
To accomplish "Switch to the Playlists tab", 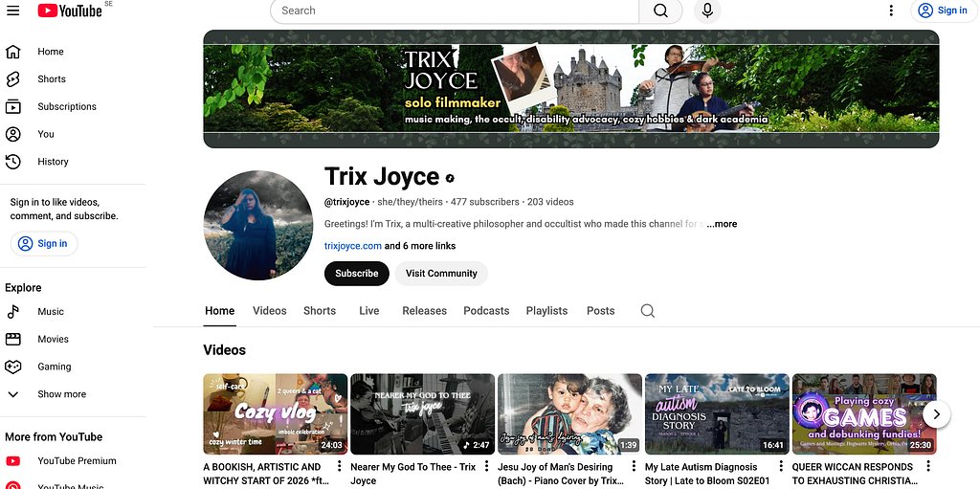I will (546, 311).
